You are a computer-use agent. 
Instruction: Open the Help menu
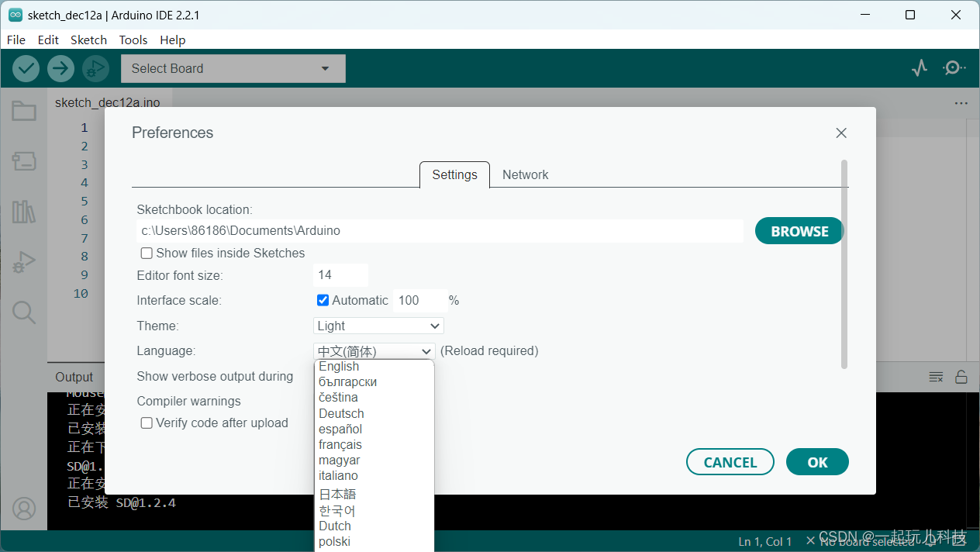tap(173, 40)
